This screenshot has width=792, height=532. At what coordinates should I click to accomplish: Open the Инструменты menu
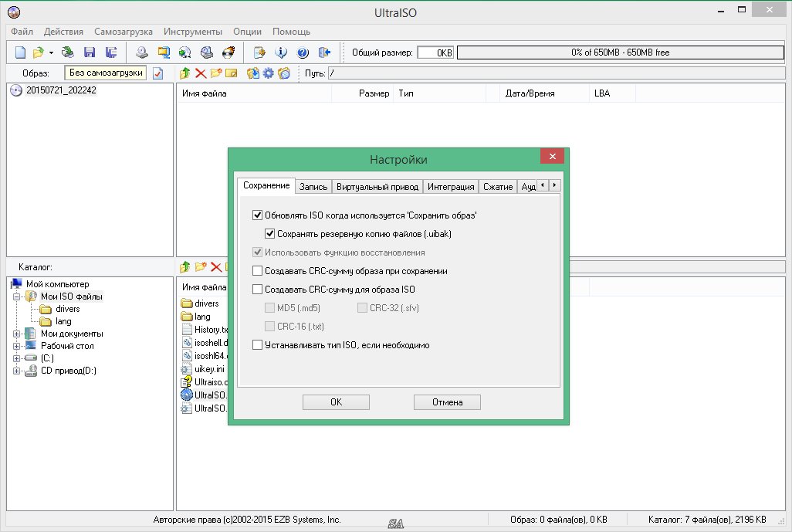tap(192, 32)
